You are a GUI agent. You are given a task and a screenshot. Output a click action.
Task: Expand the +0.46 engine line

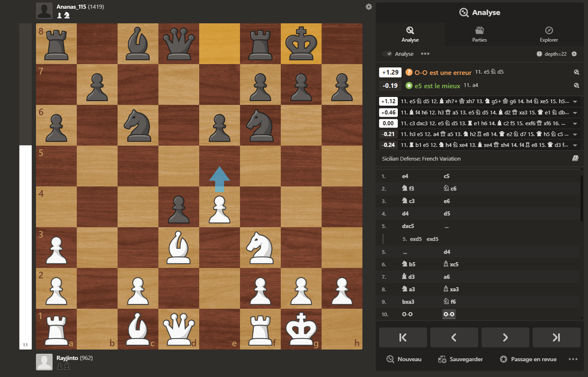[575, 112]
